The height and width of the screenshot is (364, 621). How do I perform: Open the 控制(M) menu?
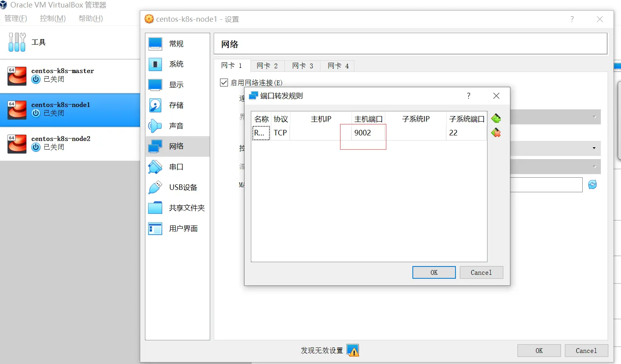tap(53, 19)
